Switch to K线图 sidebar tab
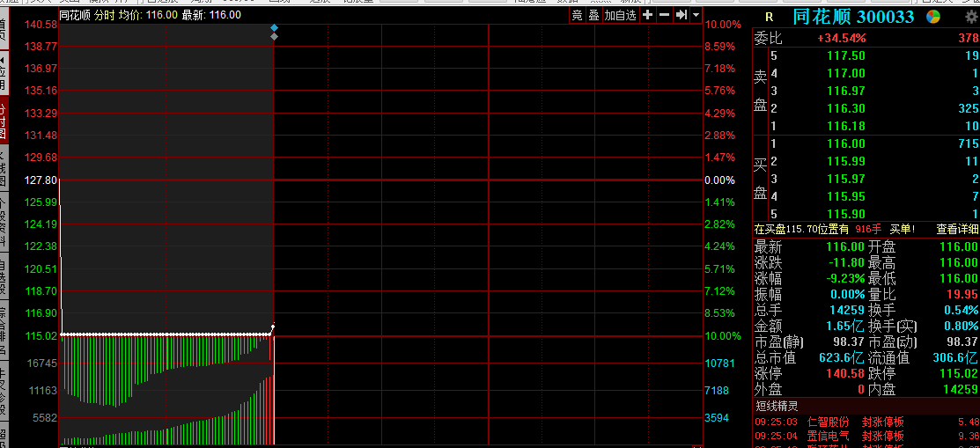This screenshot has height=448, width=980. click(4, 168)
